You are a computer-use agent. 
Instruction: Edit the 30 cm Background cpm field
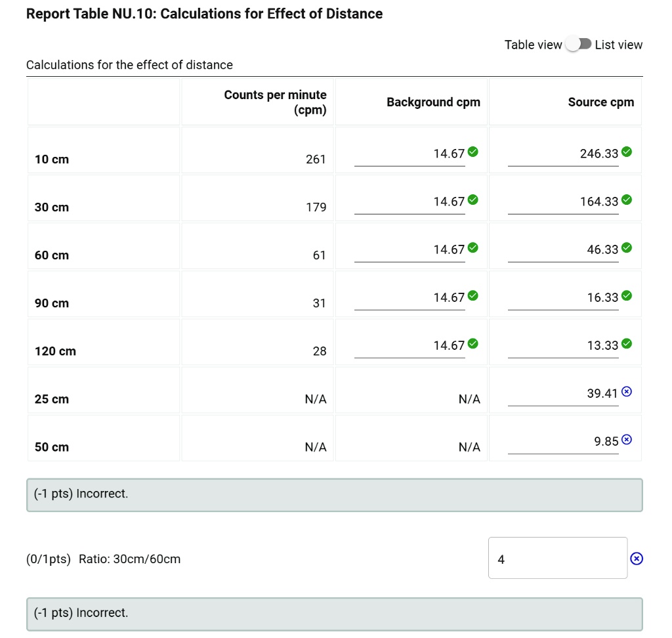point(409,203)
